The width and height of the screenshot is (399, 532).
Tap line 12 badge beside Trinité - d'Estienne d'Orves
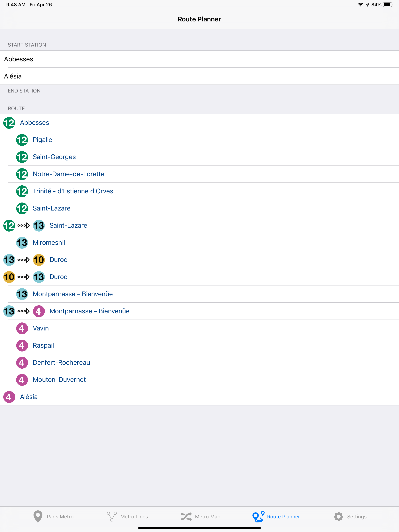[22, 191]
